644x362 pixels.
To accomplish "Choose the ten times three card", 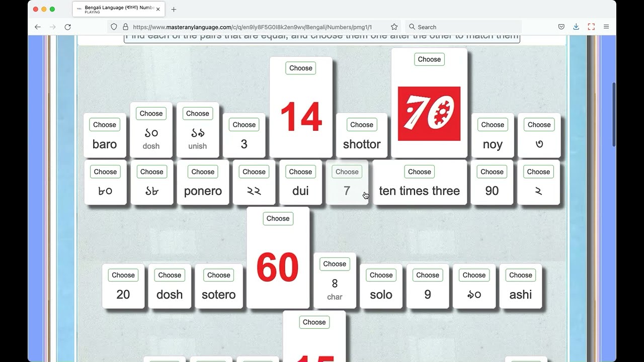I will click(420, 171).
